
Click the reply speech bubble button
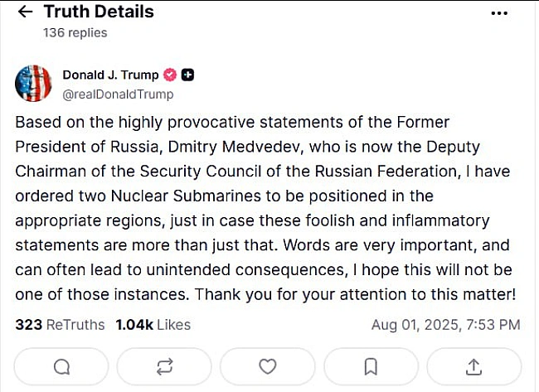click(61, 366)
